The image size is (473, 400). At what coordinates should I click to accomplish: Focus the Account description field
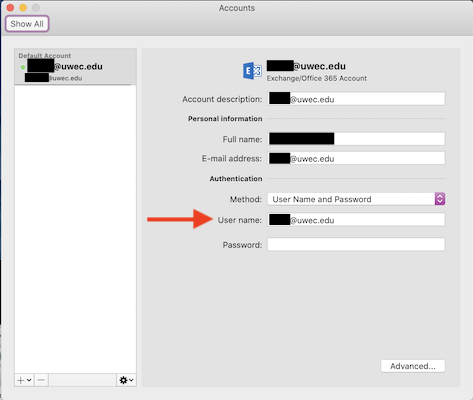356,99
